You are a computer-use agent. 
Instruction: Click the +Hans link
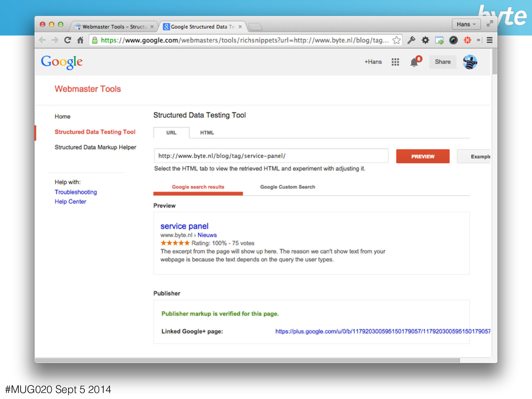373,62
